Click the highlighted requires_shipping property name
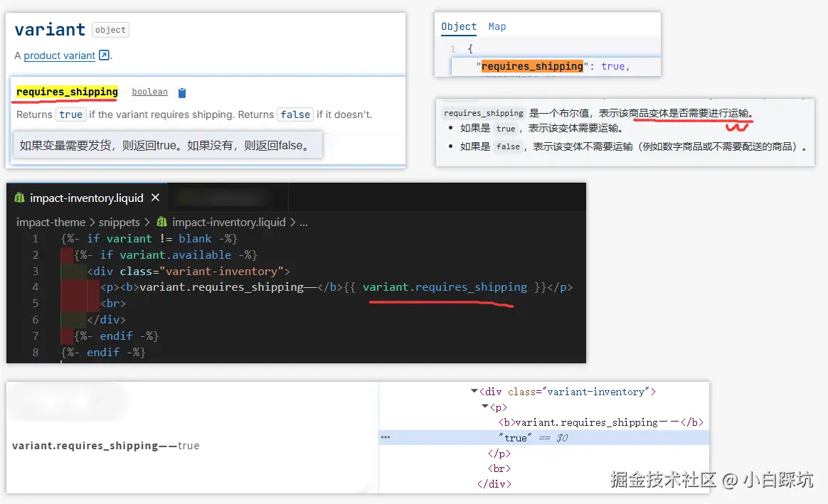Image resolution: width=828 pixels, height=504 pixels. pyautogui.click(x=67, y=92)
